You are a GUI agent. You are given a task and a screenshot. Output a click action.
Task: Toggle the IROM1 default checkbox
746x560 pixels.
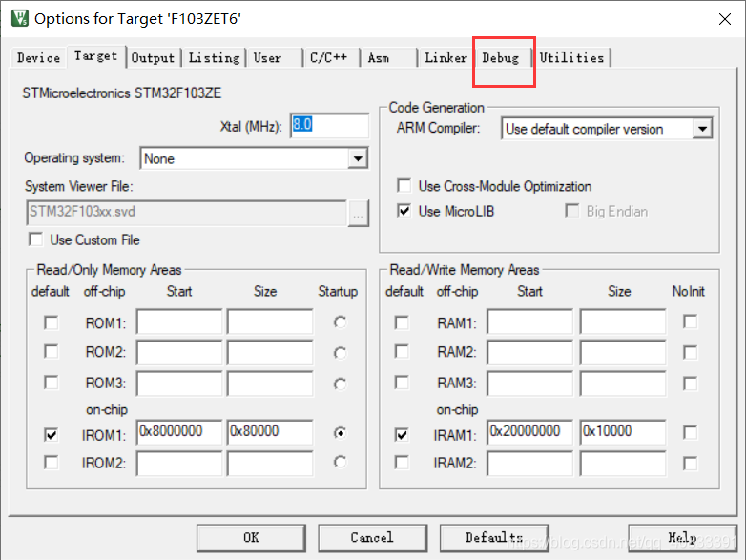pos(51,434)
